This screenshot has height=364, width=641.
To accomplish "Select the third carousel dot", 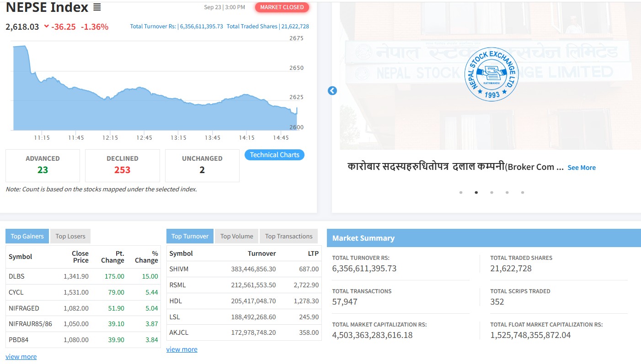I will tap(491, 192).
